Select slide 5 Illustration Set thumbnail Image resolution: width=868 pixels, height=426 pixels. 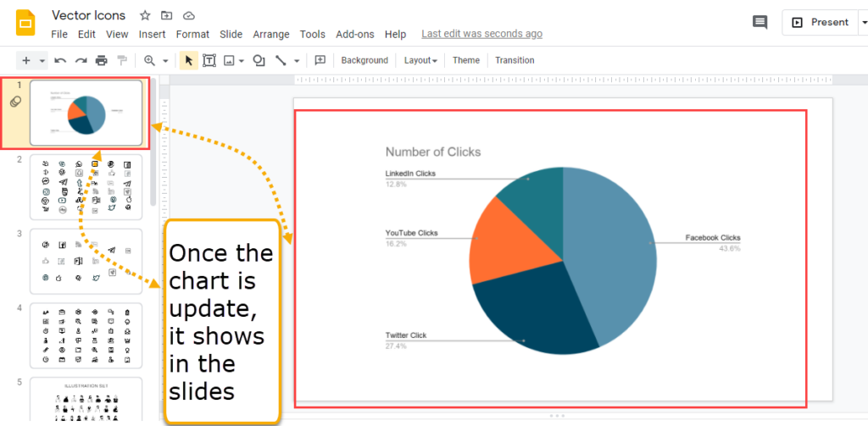(86, 399)
